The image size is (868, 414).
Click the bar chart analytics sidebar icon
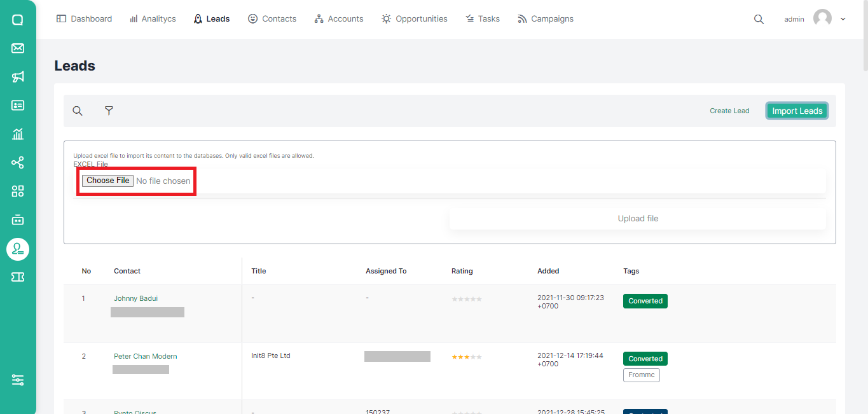[x=18, y=134]
